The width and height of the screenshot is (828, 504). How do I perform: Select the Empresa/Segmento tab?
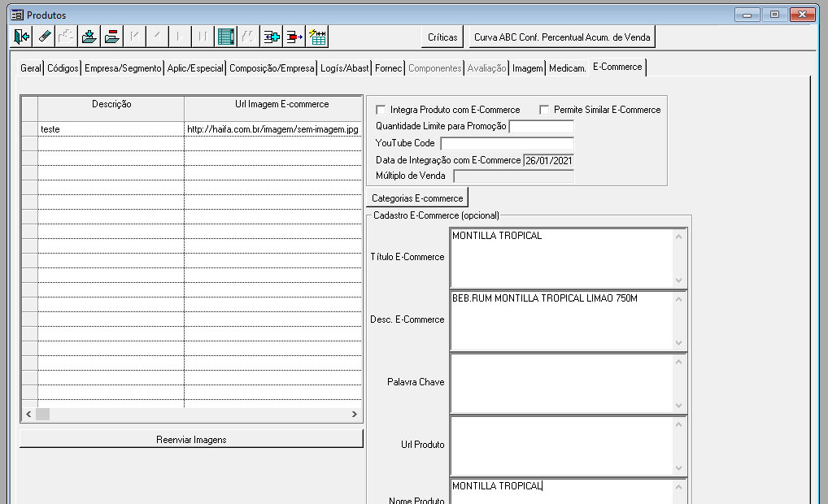coord(123,68)
